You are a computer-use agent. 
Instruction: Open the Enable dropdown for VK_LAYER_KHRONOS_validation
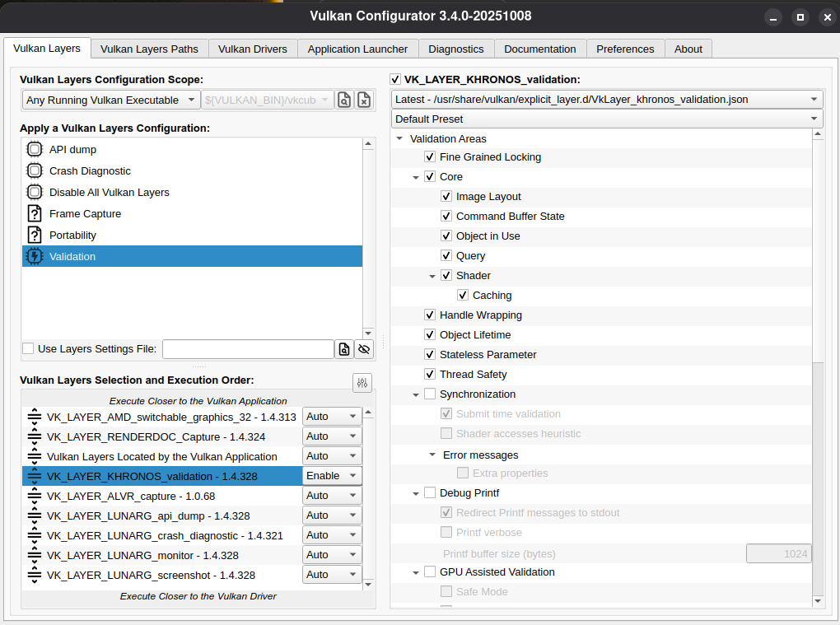click(x=332, y=476)
